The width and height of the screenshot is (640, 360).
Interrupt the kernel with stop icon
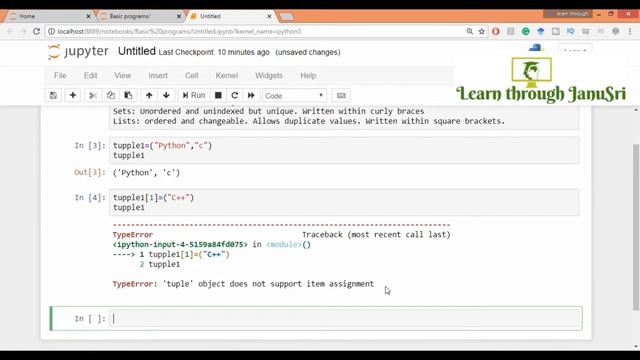click(x=218, y=96)
